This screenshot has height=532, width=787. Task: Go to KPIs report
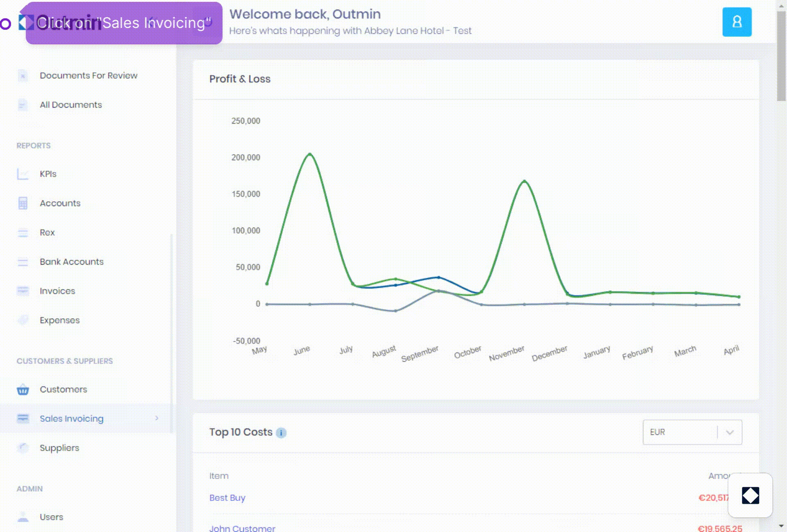[48, 174]
